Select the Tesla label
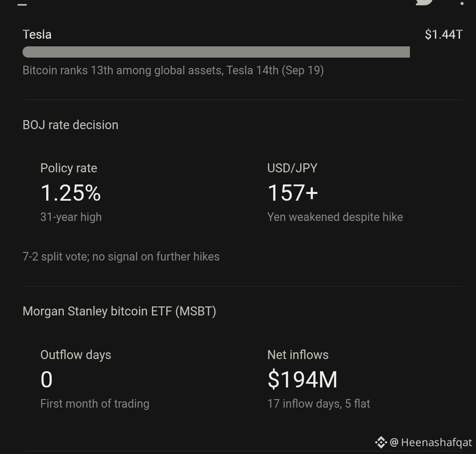 coord(37,35)
